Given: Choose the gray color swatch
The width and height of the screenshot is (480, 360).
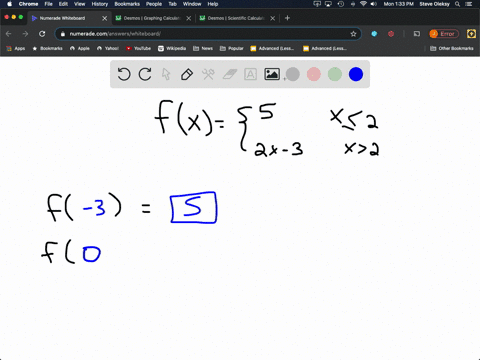Looking at the screenshot, I should (293, 74).
